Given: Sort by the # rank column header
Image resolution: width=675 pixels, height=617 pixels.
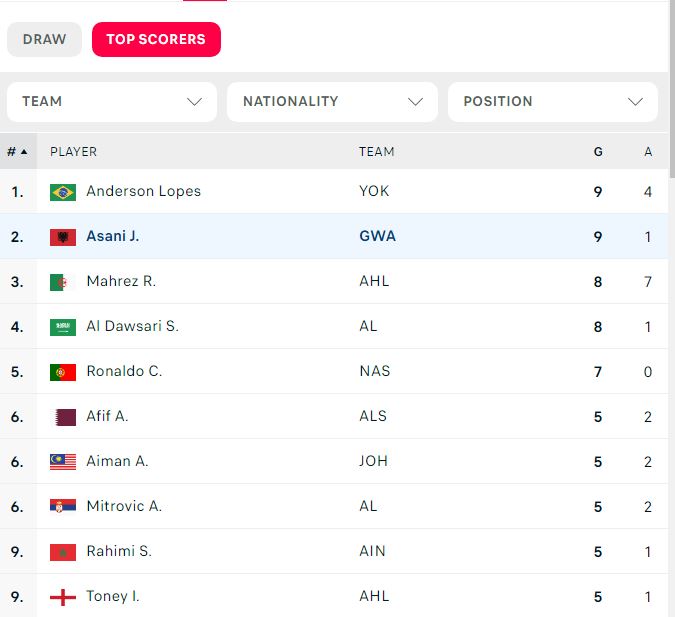Looking at the screenshot, I should click(x=17, y=152).
